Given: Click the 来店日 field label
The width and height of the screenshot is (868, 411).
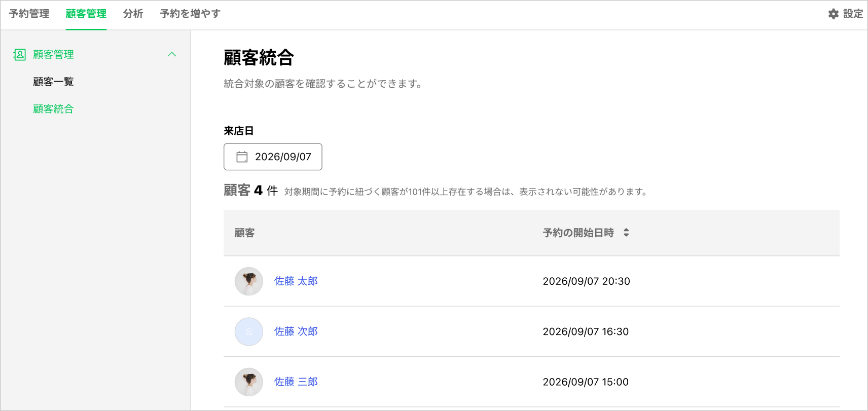Looking at the screenshot, I should 238,131.
